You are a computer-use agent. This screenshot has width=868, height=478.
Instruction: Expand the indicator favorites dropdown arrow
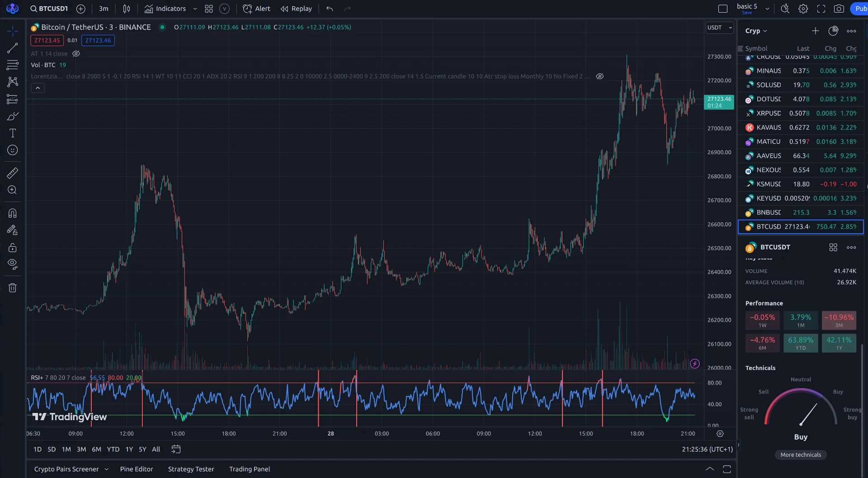coord(195,9)
